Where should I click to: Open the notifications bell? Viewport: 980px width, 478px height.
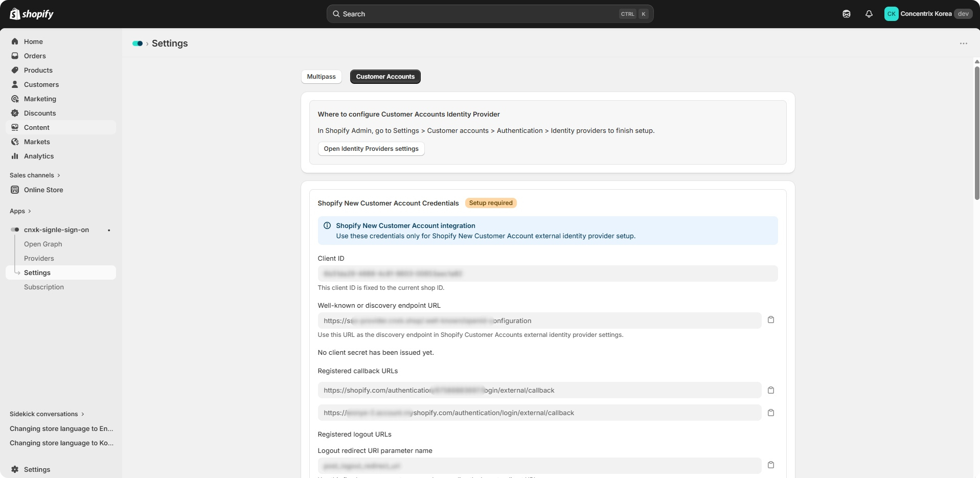coord(869,14)
